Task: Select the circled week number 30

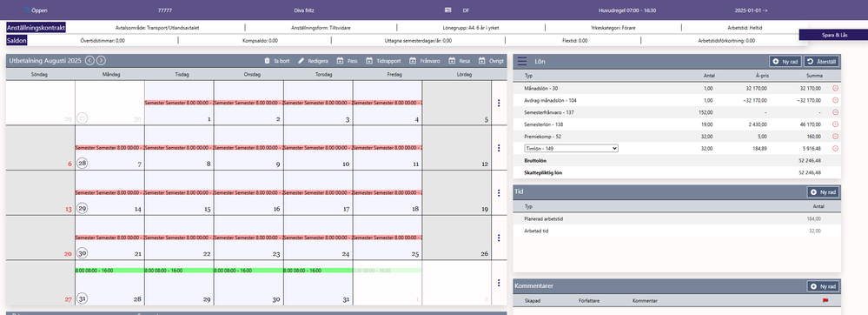Action: coord(82,253)
